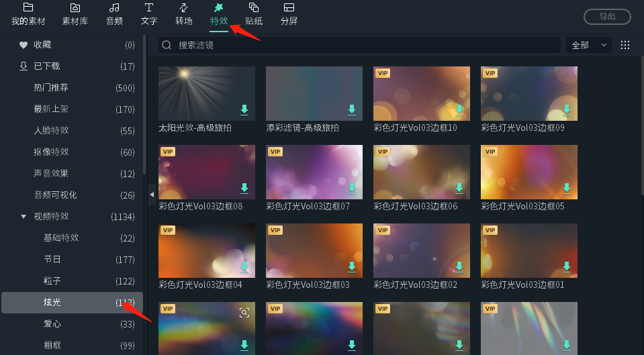Select the 添彩滤镜-高级旅拍 thumbnail

314,93
